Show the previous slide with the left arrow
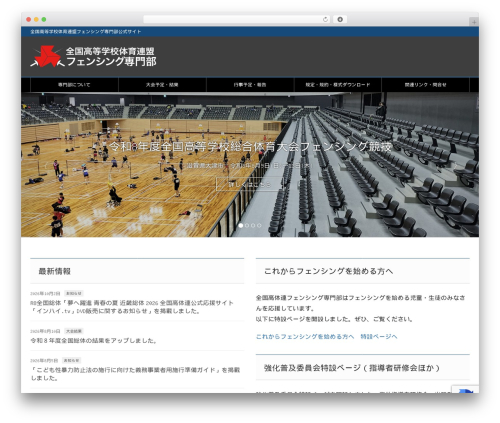Viewport: 500px width, 423px height. pos(45,165)
